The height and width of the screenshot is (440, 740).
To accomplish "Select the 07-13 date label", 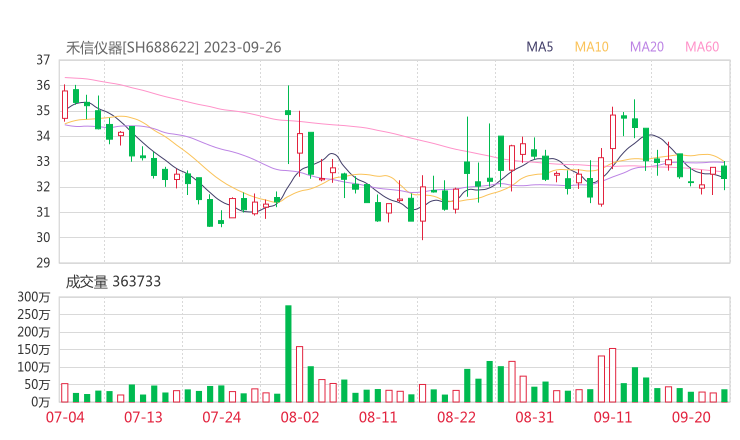I will [x=143, y=417].
